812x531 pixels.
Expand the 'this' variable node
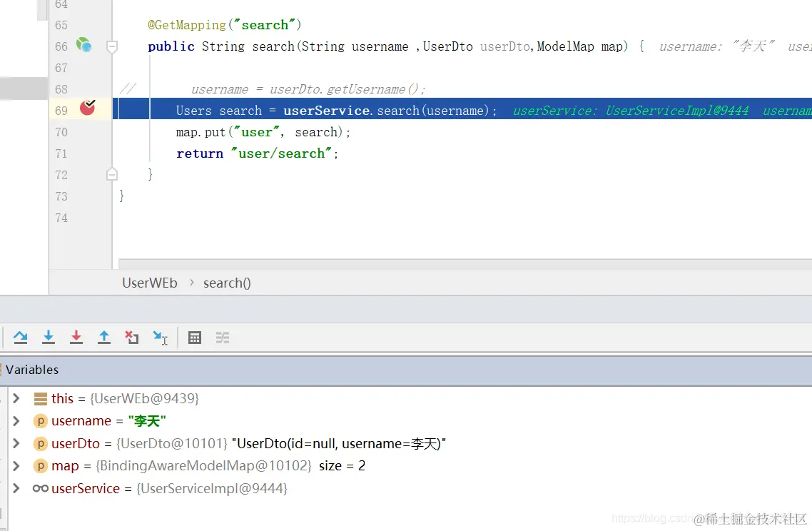coord(16,398)
